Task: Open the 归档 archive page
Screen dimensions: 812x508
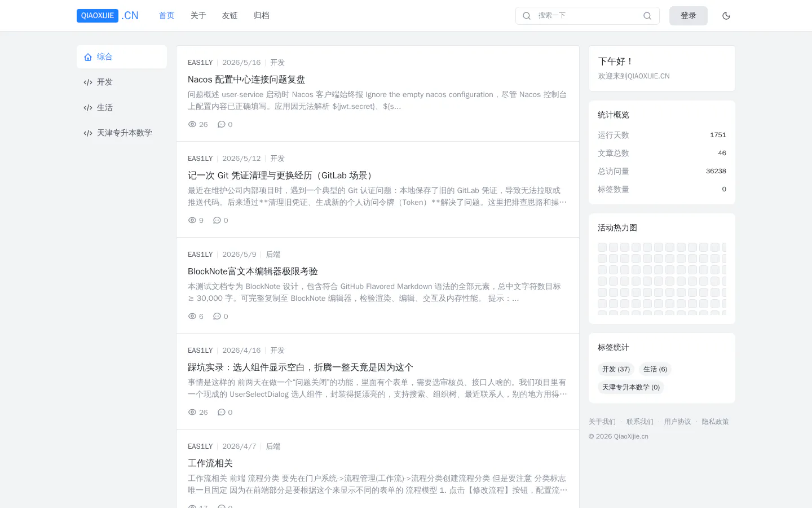Action: point(262,16)
